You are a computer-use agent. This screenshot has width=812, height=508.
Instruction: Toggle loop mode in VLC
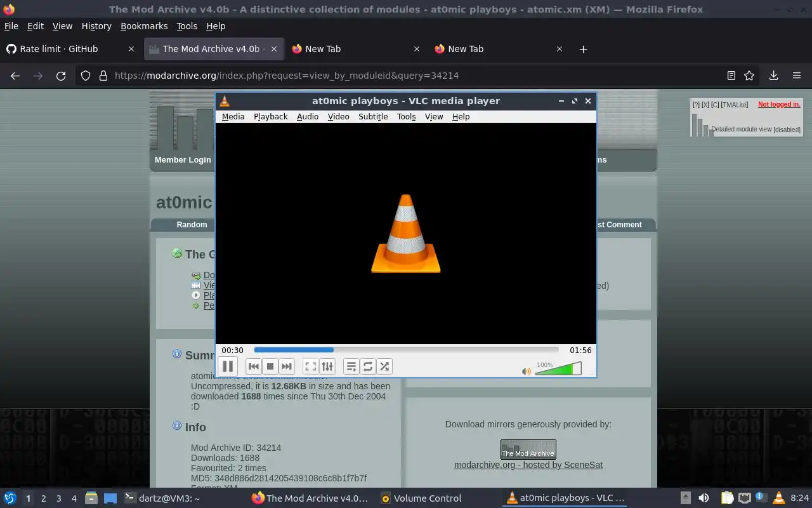tap(368, 366)
